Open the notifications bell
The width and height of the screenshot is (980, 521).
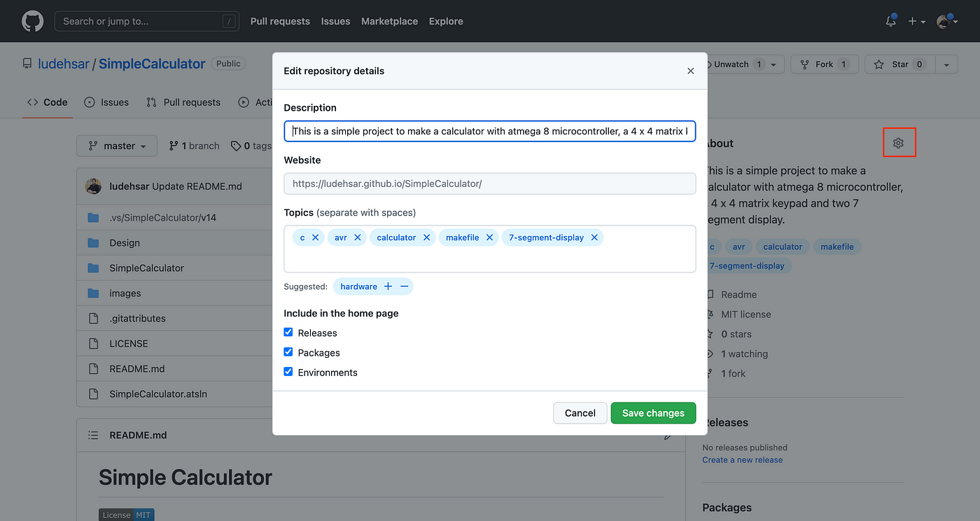[890, 21]
